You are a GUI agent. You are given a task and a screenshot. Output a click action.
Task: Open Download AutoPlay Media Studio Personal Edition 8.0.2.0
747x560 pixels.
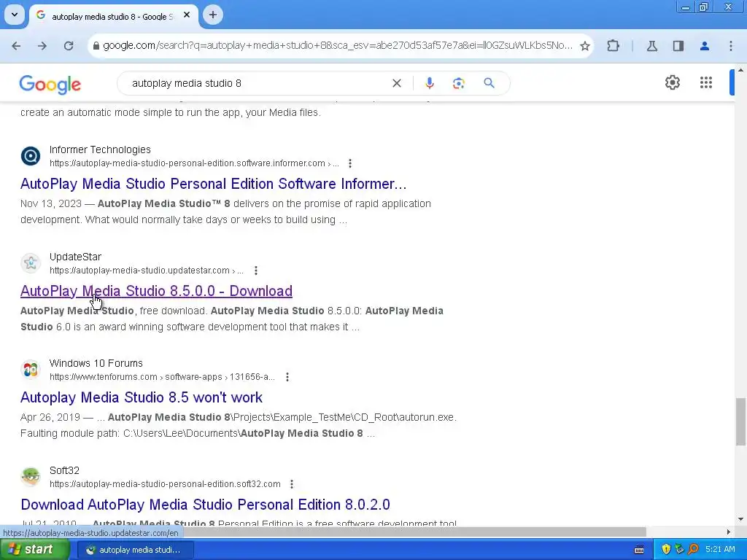point(205,505)
